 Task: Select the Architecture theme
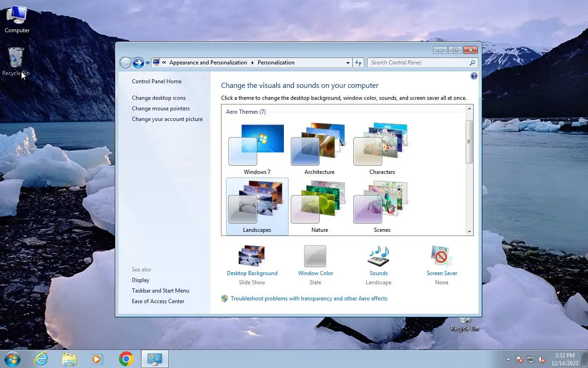pos(319,148)
